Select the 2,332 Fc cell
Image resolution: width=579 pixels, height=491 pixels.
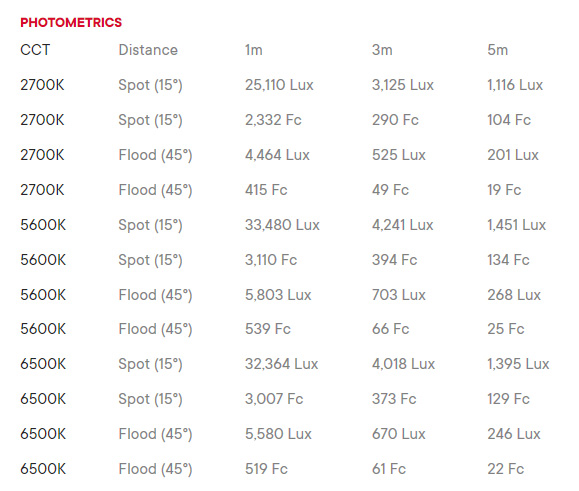click(273, 120)
